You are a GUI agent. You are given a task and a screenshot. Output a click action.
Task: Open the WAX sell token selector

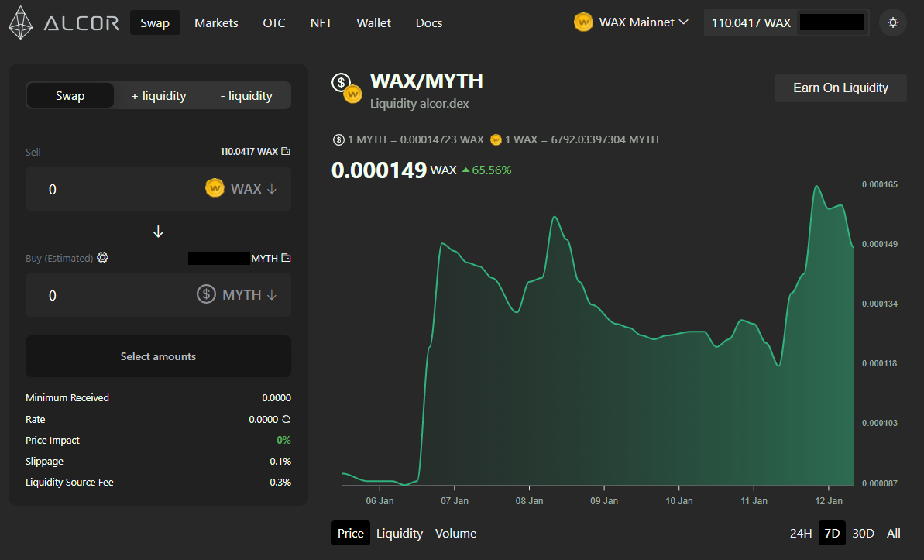[241, 189]
